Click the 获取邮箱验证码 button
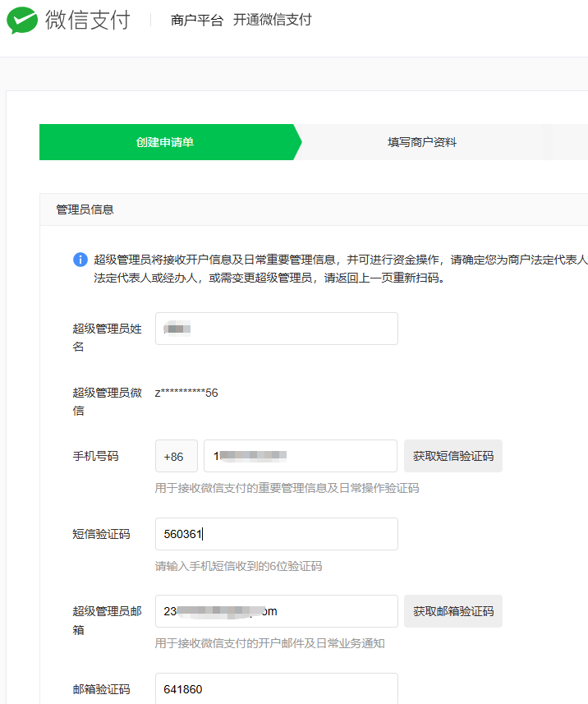 pos(452,611)
